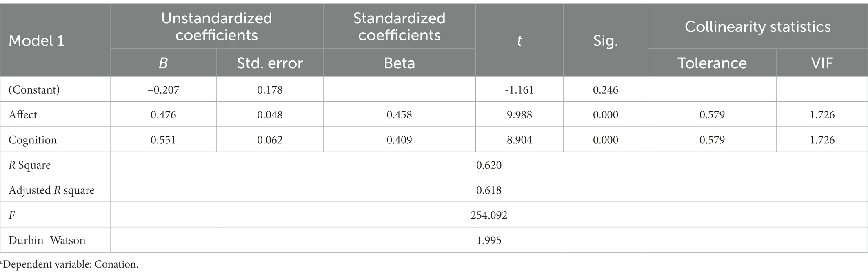Click the F value 254.092

[x=489, y=215]
